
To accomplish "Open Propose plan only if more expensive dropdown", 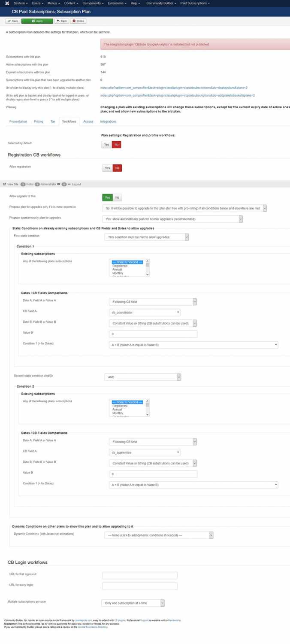I will click(184, 208).
